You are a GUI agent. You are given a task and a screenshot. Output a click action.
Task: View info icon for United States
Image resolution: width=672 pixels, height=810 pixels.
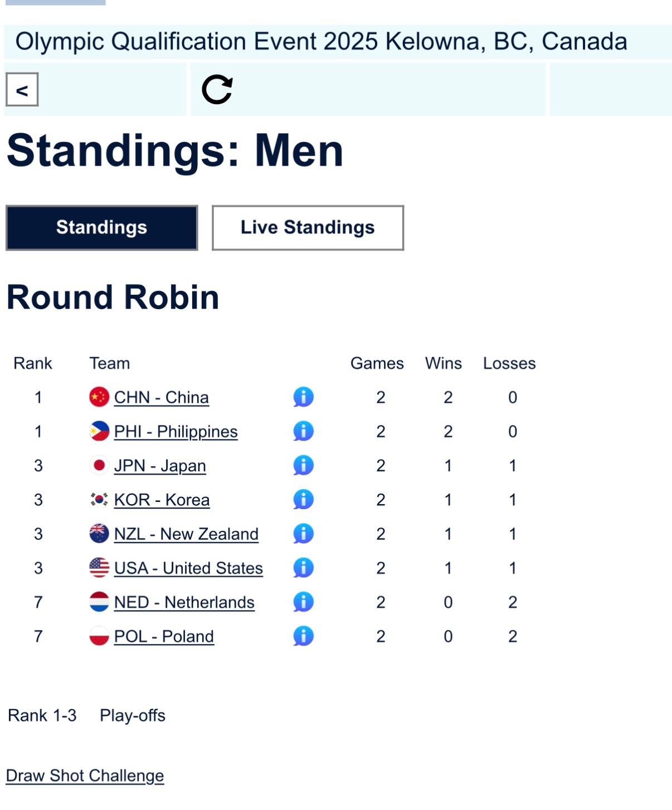point(303,568)
